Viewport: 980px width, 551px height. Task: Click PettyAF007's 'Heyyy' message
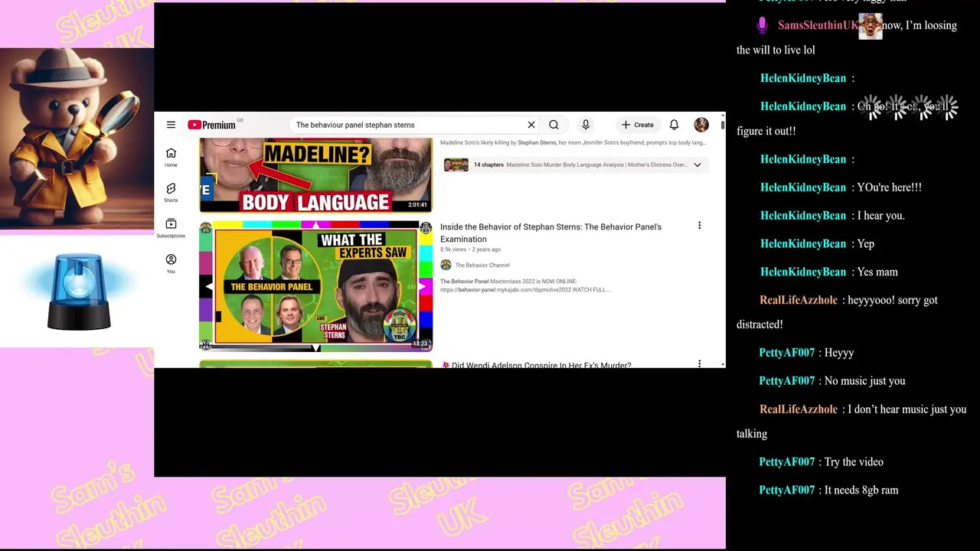[839, 353]
